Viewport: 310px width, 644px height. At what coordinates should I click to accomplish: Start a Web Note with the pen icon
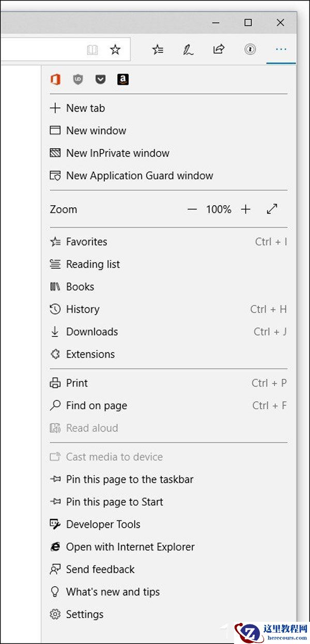[x=188, y=49]
